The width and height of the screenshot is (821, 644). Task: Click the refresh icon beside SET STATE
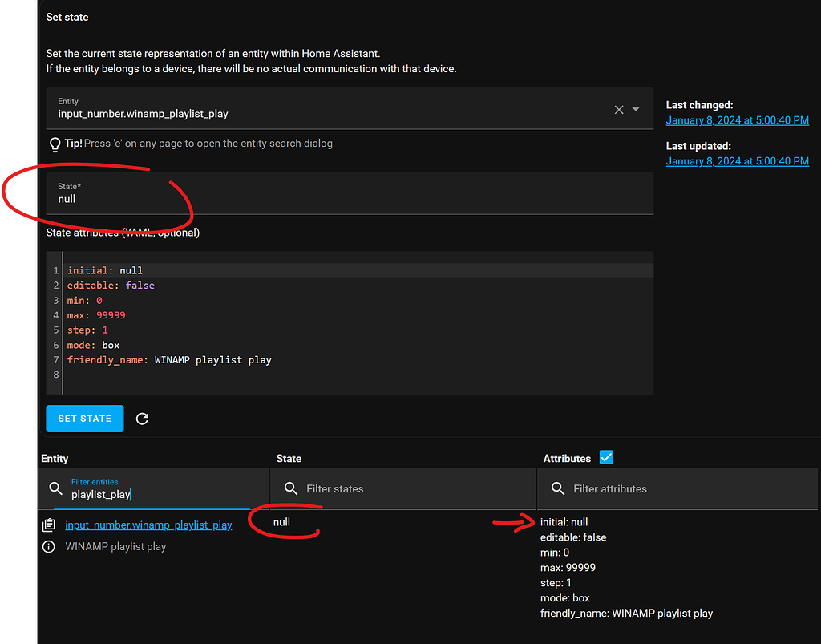[142, 419]
